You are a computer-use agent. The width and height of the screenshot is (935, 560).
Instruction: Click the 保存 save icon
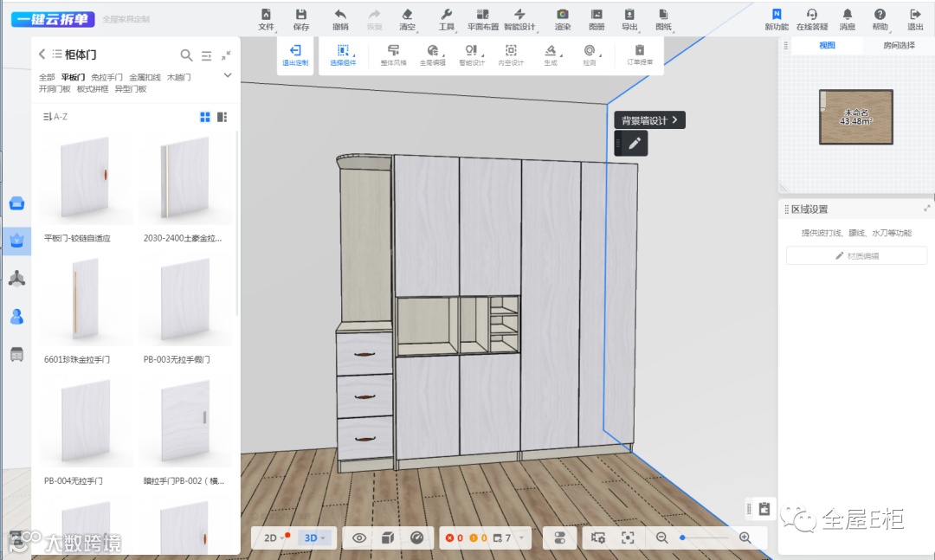(301, 15)
